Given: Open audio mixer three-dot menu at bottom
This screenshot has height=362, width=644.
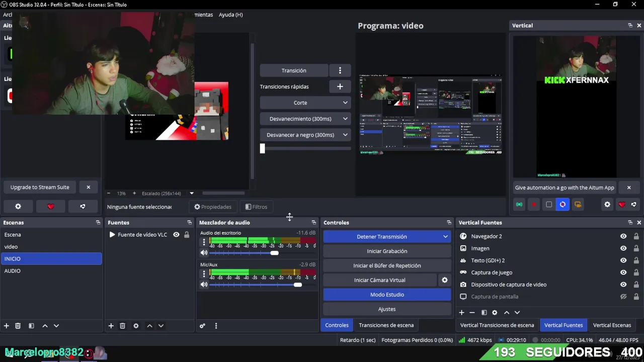Looking at the screenshot, I should click(216, 326).
